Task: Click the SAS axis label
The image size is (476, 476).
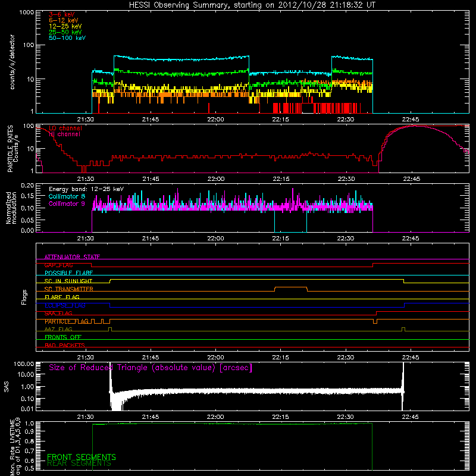Action: tap(6, 387)
